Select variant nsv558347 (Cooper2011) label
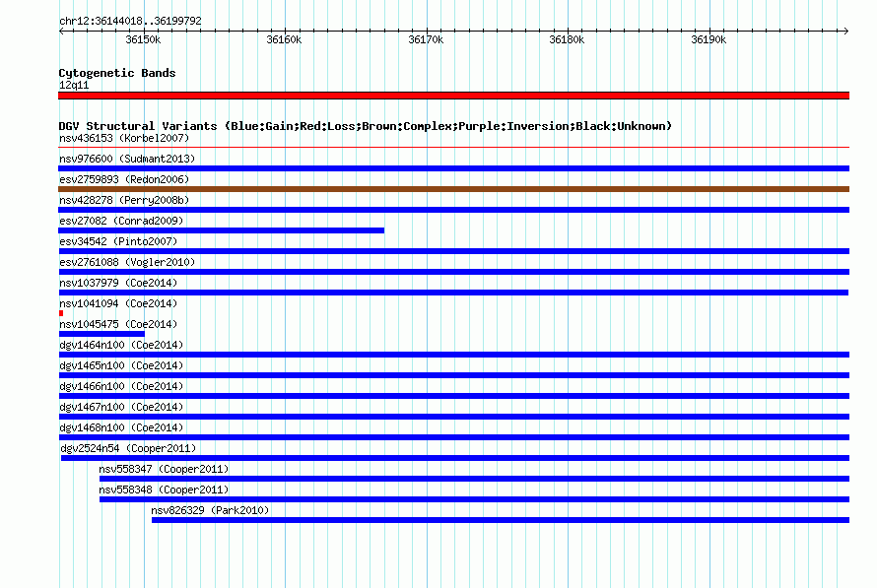Image resolution: width=877 pixels, height=588 pixels. [x=164, y=469]
